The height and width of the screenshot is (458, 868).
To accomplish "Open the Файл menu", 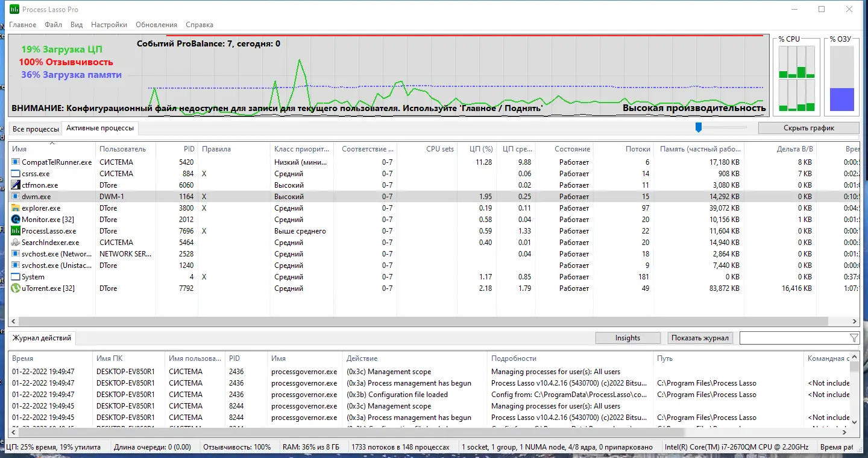I will [x=53, y=25].
